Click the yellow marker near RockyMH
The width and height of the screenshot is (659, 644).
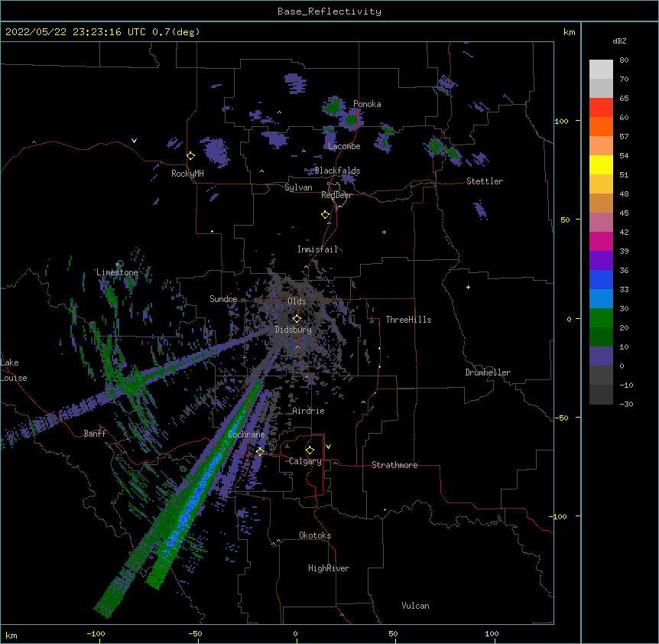[191, 156]
